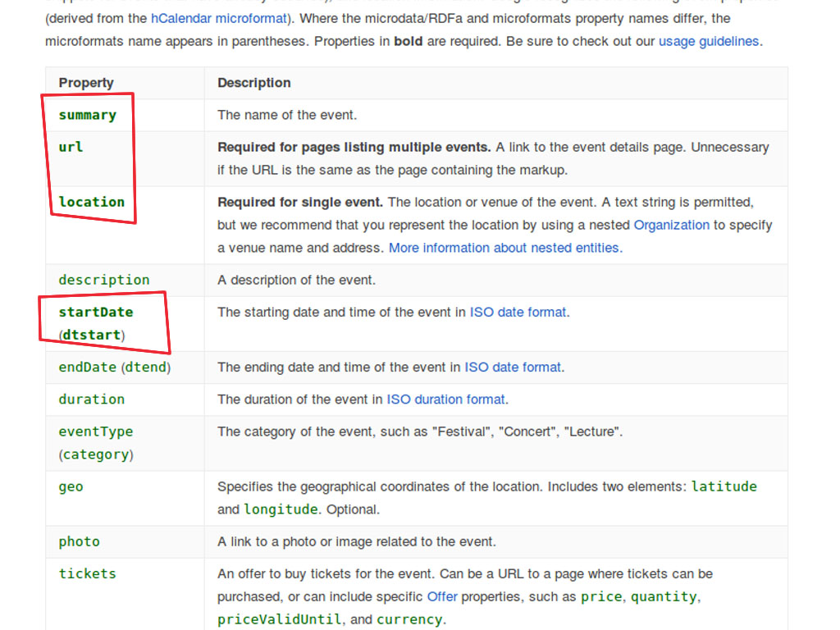Open ISO date format link in endDate row
840x630 pixels.
click(513, 367)
